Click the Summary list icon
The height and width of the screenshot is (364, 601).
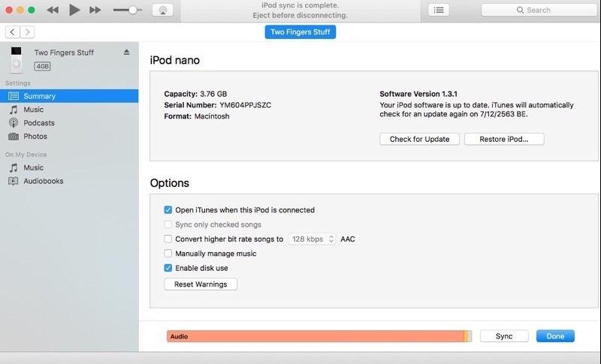click(14, 96)
